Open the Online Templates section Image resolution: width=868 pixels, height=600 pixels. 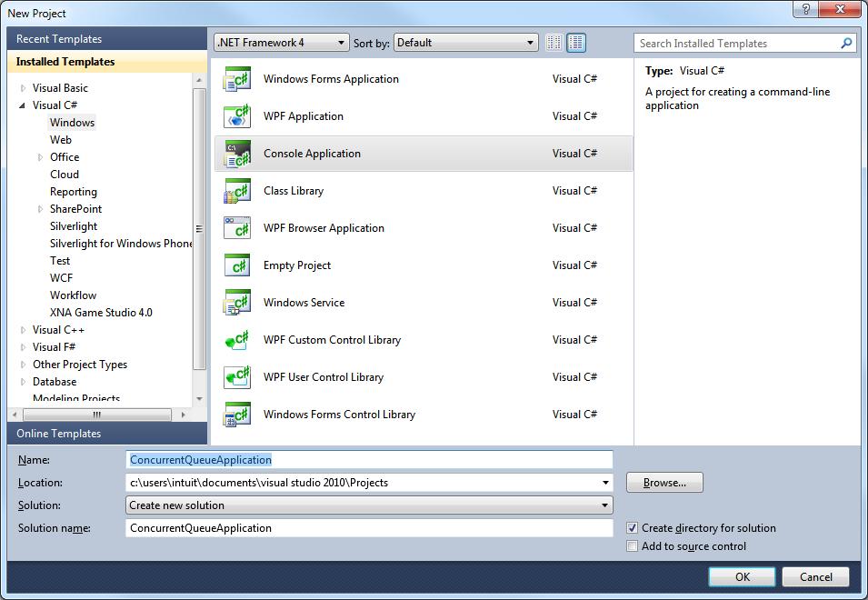pyautogui.click(x=107, y=434)
